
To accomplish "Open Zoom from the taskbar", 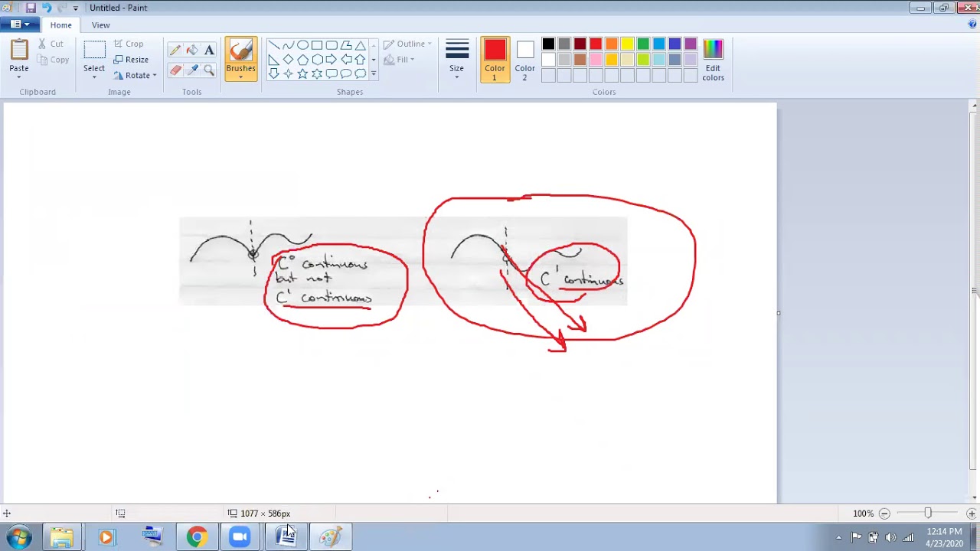I will (x=240, y=537).
